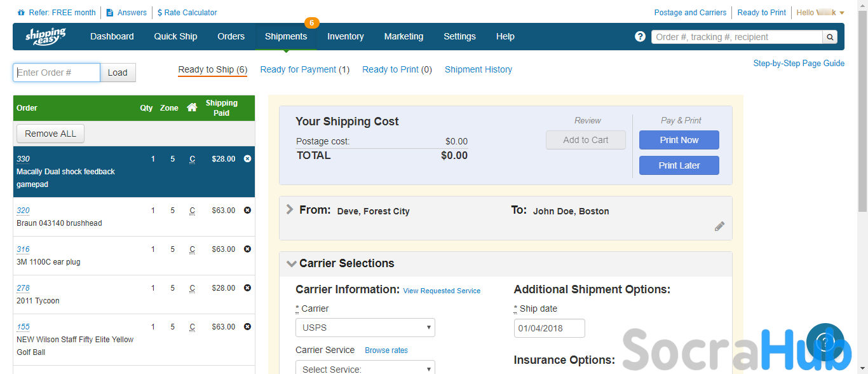Remove order 316 with its X icon
This screenshot has width=868, height=374.
click(248, 249)
